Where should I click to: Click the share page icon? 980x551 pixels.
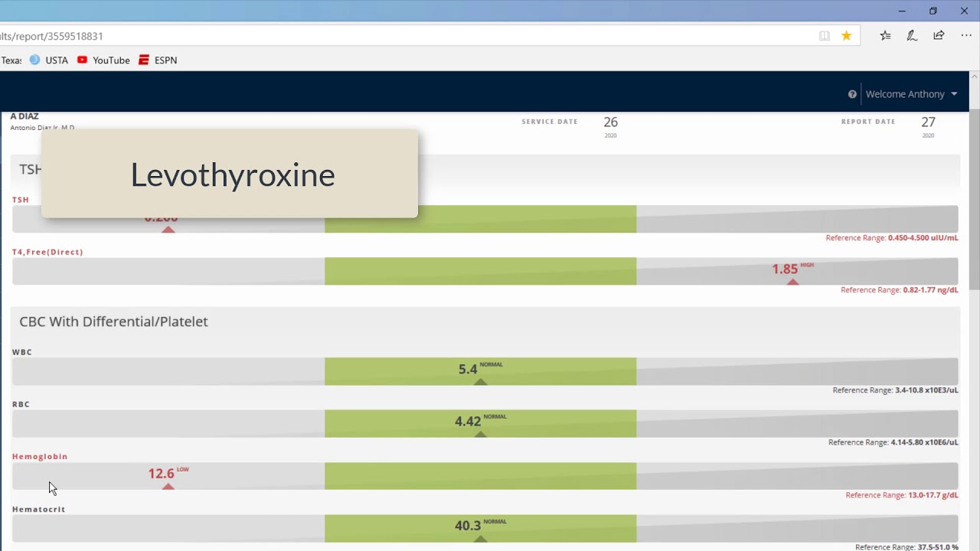pos(939,35)
